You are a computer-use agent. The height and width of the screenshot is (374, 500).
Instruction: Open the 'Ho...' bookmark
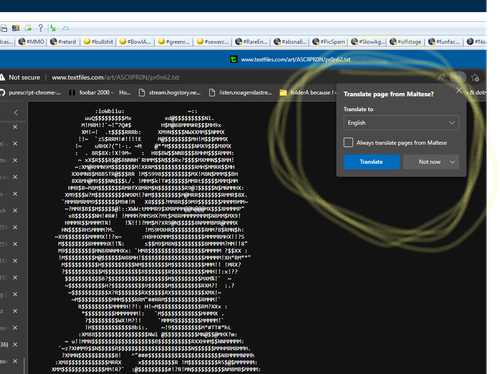coord(125,93)
